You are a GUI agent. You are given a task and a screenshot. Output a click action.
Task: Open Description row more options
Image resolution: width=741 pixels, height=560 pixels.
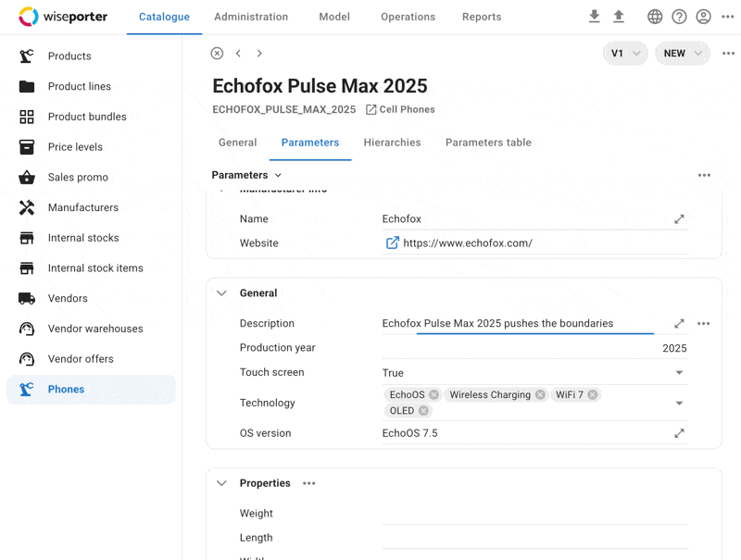click(703, 323)
